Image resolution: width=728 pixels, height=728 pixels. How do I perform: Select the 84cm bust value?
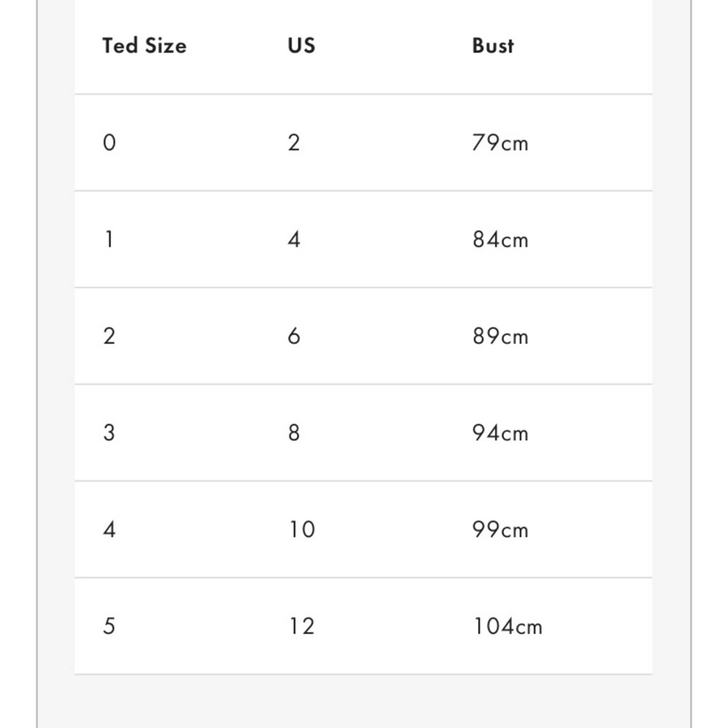tap(500, 239)
